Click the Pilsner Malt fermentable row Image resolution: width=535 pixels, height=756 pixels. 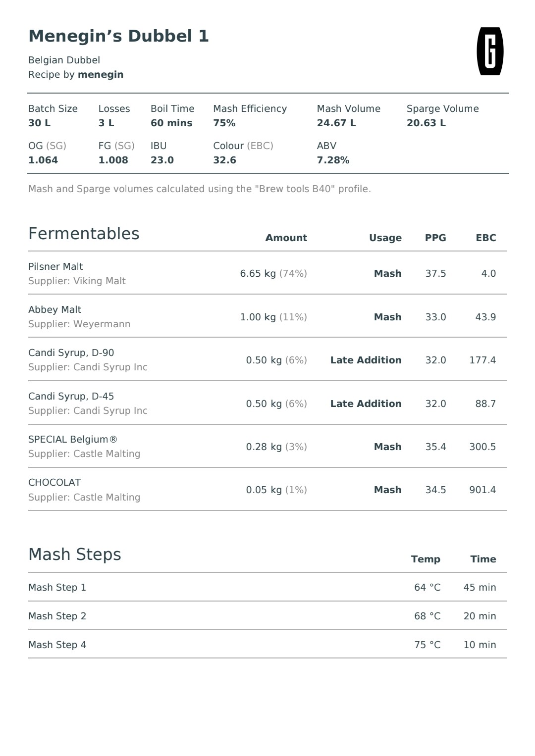[x=267, y=273]
